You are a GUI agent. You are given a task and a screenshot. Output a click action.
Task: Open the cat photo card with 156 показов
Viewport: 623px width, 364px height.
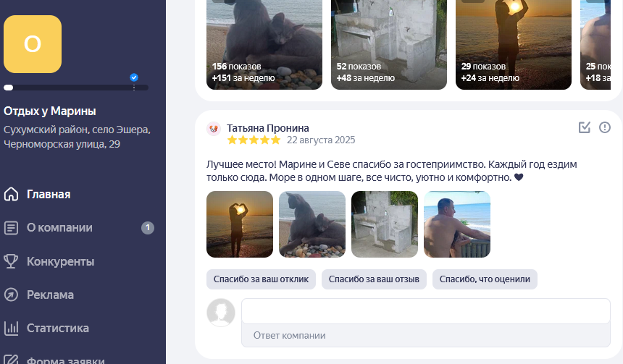(264, 43)
